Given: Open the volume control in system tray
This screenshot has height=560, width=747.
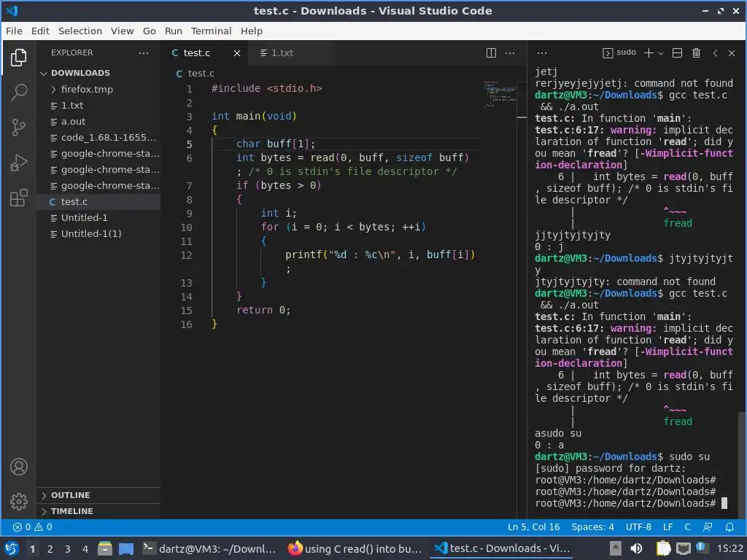Looking at the screenshot, I should (x=636, y=548).
